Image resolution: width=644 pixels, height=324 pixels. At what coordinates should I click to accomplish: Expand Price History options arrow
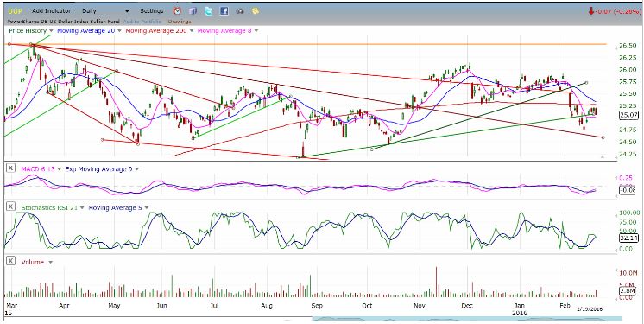(51, 31)
